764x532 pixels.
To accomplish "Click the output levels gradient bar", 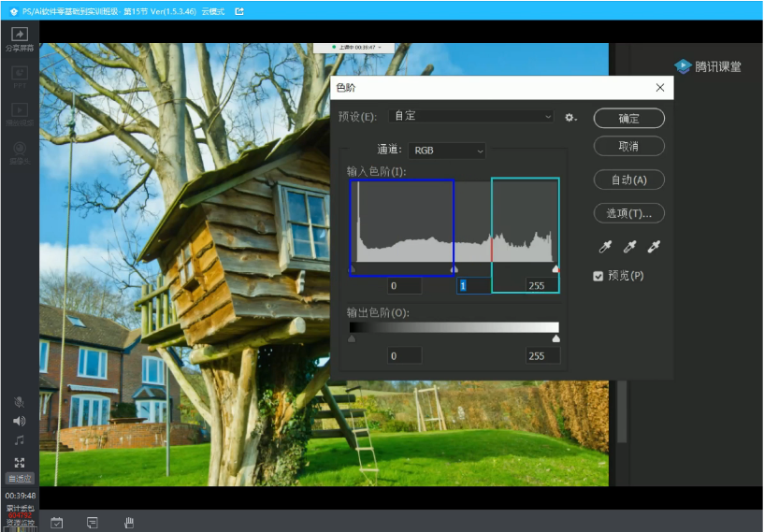I will 454,327.
